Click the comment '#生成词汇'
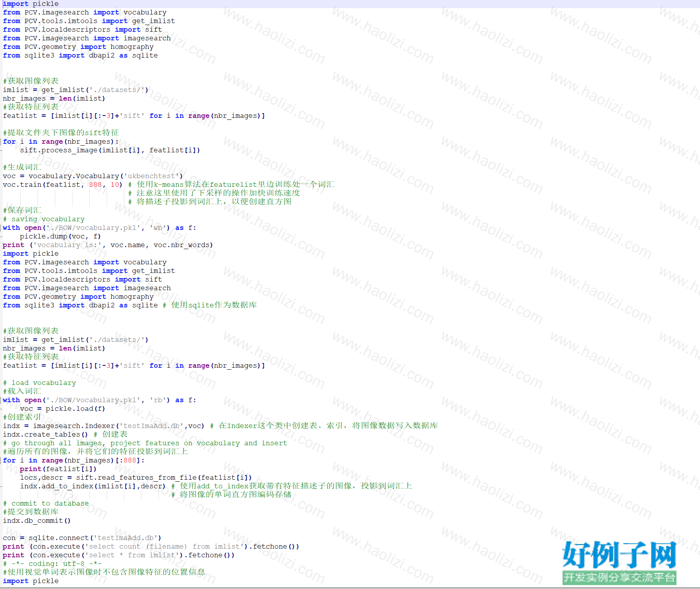The width and height of the screenshot is (700, 589). [x=22, y=167]
